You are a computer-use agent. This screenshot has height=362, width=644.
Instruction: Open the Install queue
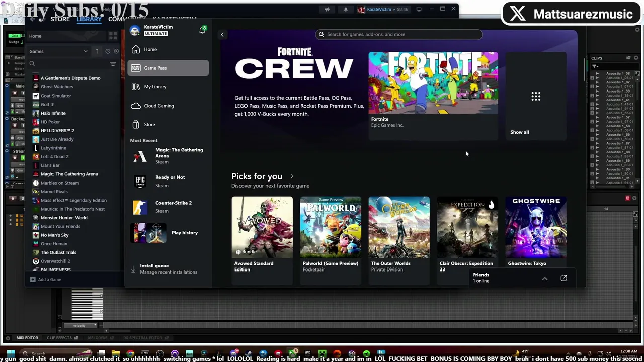[x=168, y=269]
